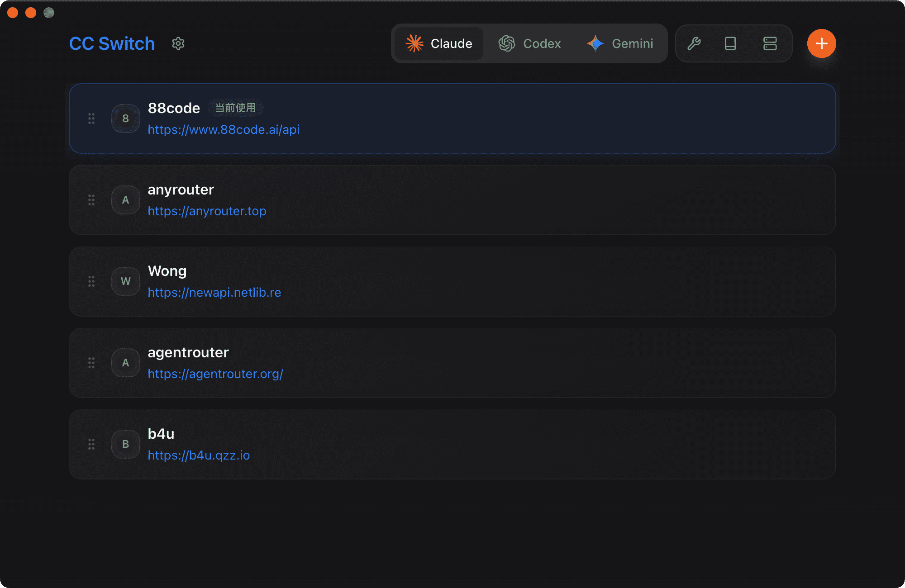Open the server stack icon
This screenshot has width=905, height=588.
pos(770,43)
